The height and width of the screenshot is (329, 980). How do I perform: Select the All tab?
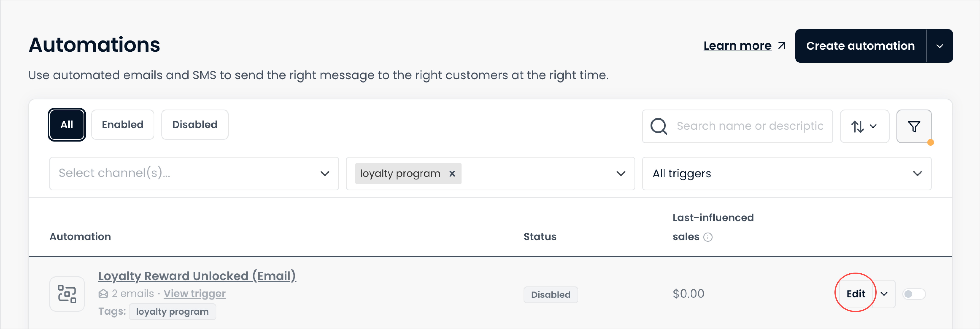(67, 125)
